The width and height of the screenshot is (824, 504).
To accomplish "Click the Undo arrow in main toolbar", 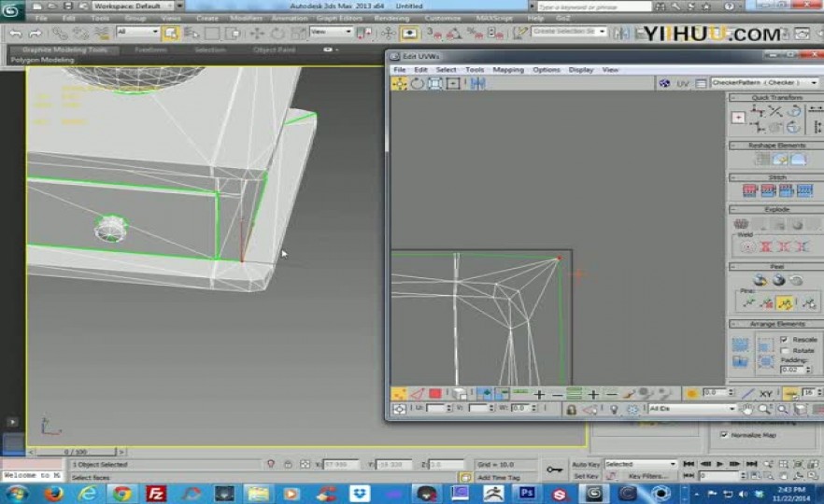I will pos(16,34).
